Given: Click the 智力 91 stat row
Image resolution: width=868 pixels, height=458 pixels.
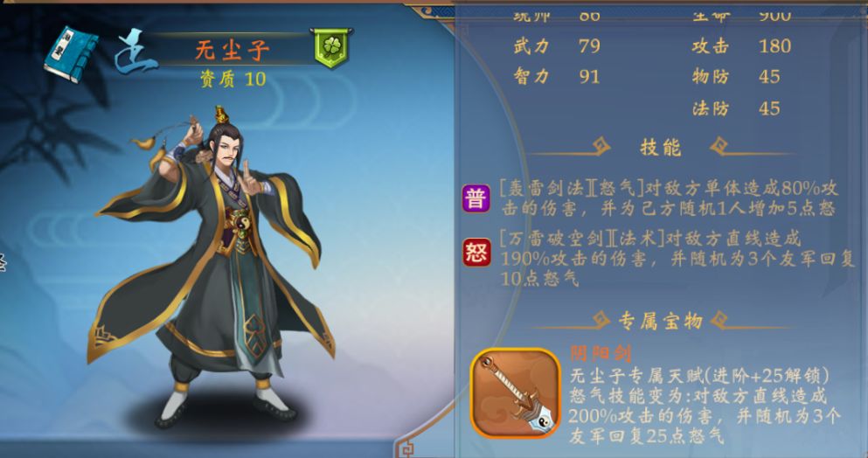Looking at the screenshot, I should click(x=557, y=76).
